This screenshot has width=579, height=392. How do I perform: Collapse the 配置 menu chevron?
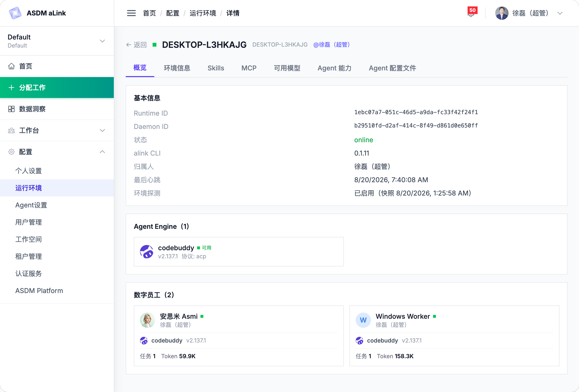click(102, 152)
